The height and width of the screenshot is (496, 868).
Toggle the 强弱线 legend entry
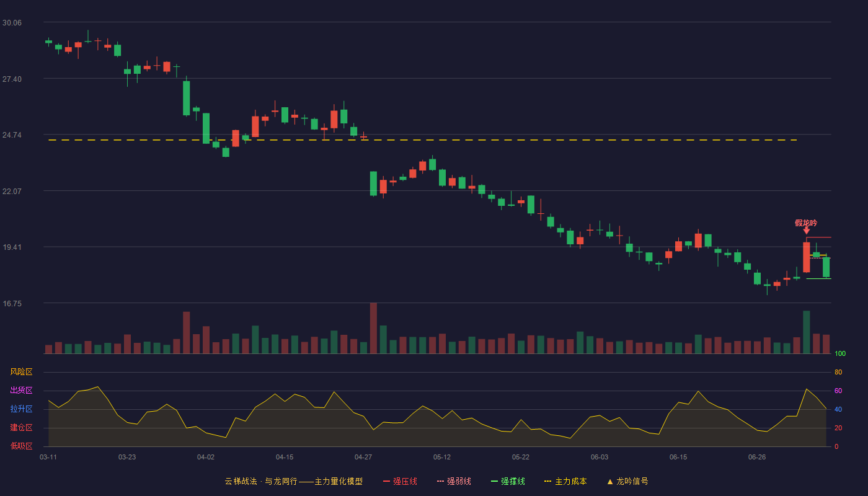[x=454, y=481]
